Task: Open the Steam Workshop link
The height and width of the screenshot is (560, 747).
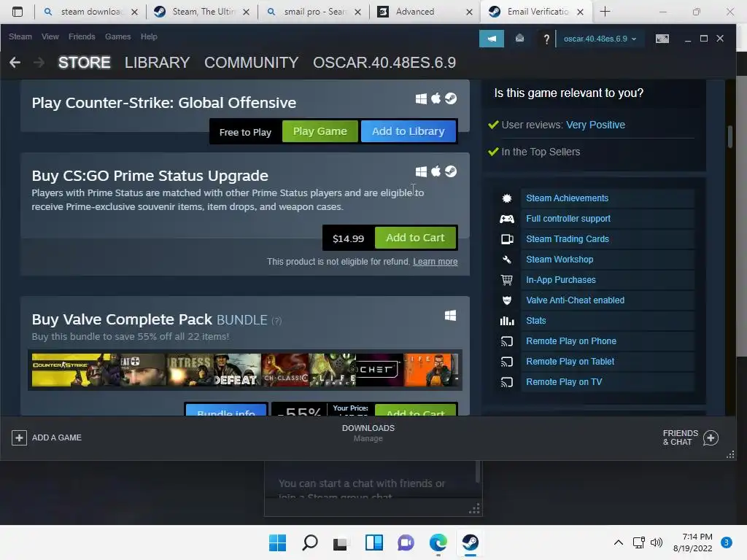Action: coord(560,260)
